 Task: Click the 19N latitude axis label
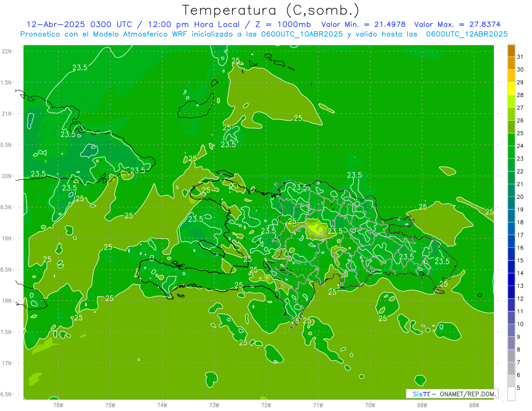(6, 238)
